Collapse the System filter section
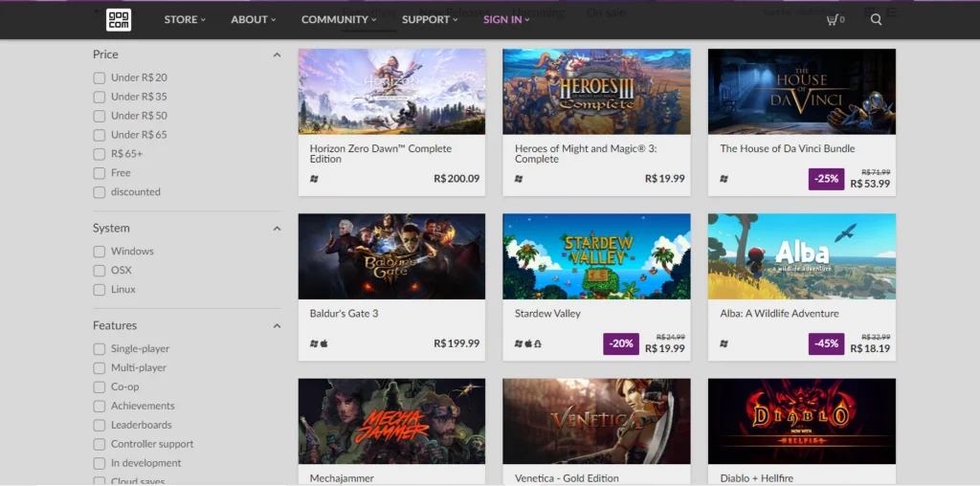The image size is (980, 486). pyautogui.click(x=277, y=229)
